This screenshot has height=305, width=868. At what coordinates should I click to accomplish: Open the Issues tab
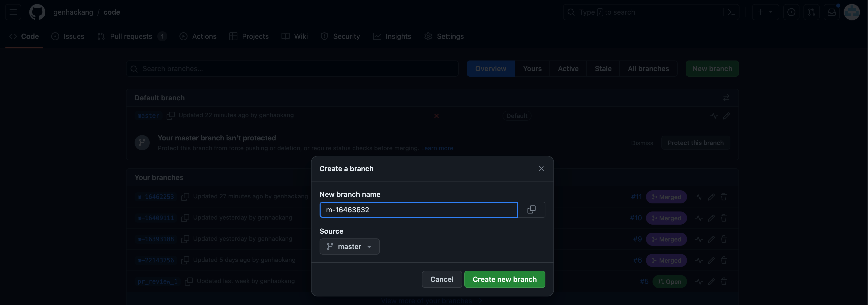tap(68, 36)
